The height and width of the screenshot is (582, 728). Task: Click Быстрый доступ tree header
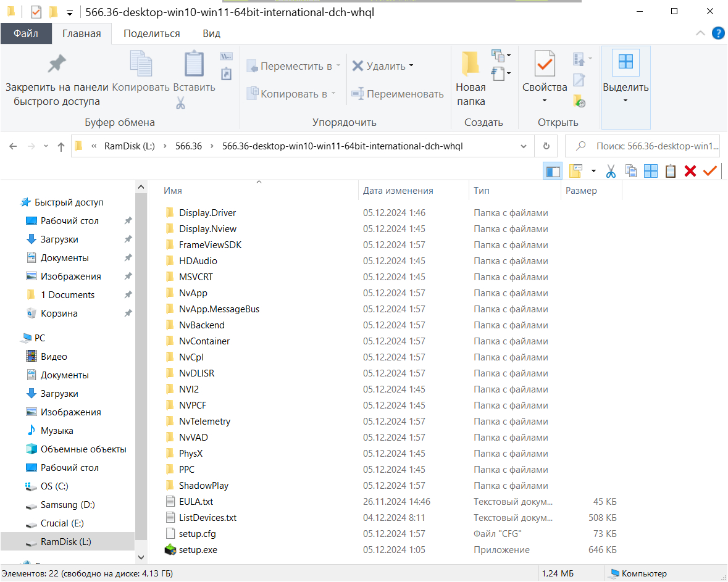pos(69,202)
